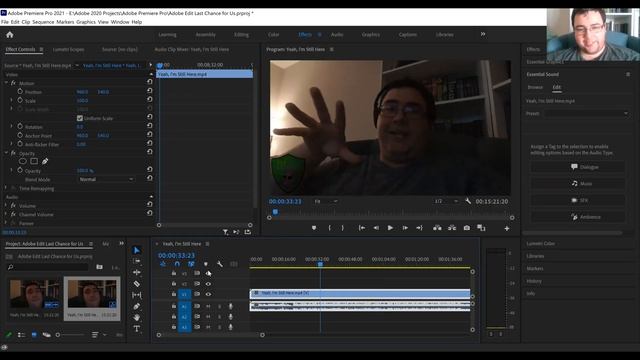The height and width of the screenshot is (360, 640).
Task: Toggle Snap in the timeline
Action: click(177, 264)
